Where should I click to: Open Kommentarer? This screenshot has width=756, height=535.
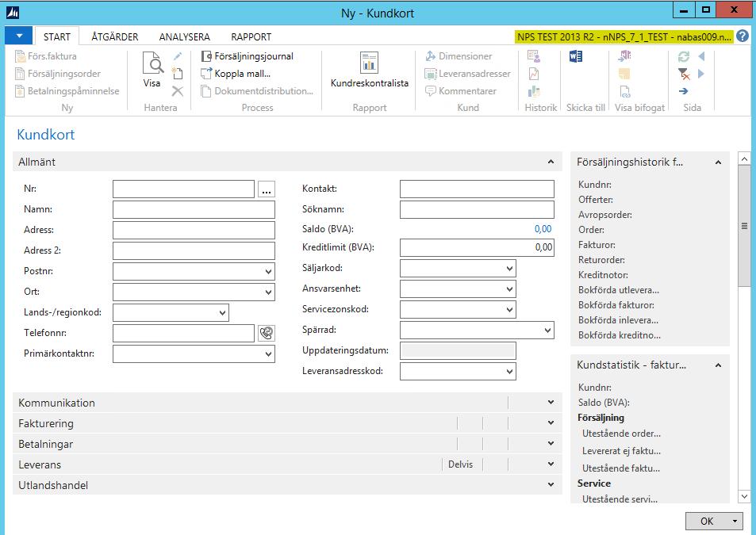pos(460,91)
